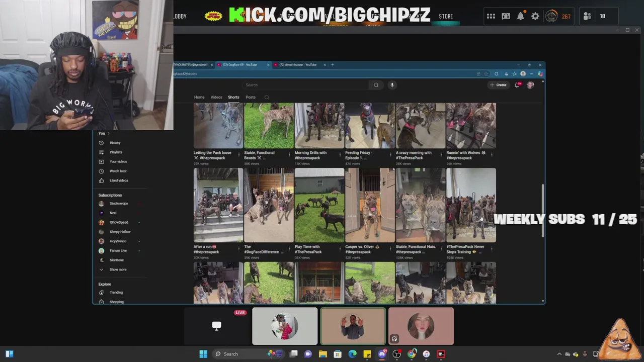Open YouTube account avatar menu

530,85
